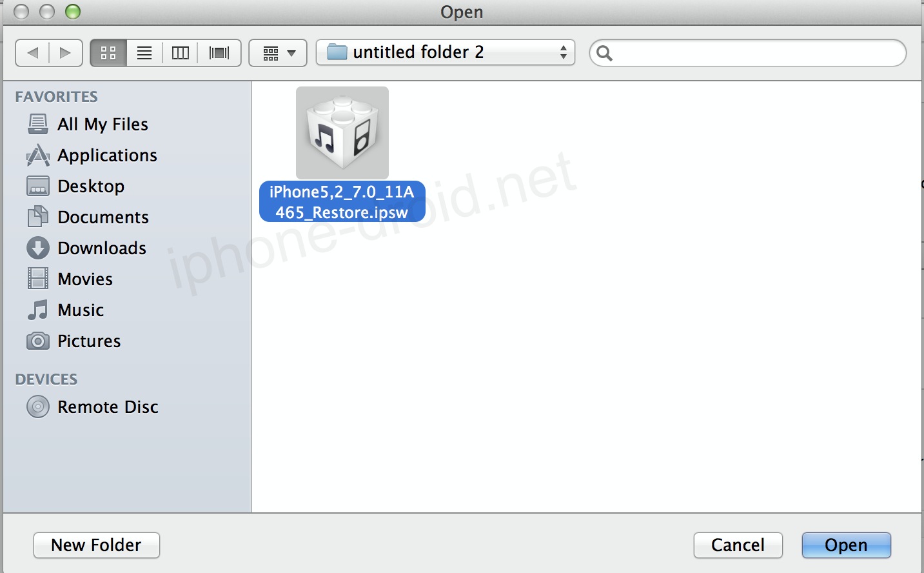Go back to previous folder
The image size is (924, 573).
pyautogui.click(x=32, y=53)
